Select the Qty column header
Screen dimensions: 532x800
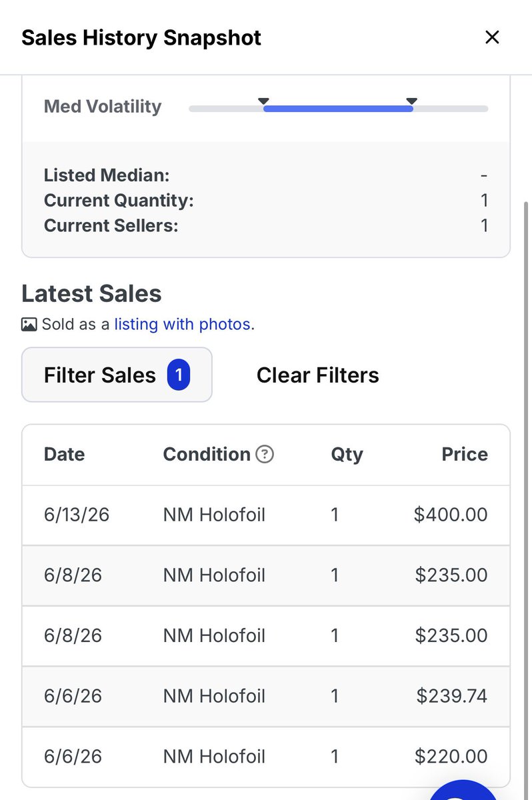point(347,455)
